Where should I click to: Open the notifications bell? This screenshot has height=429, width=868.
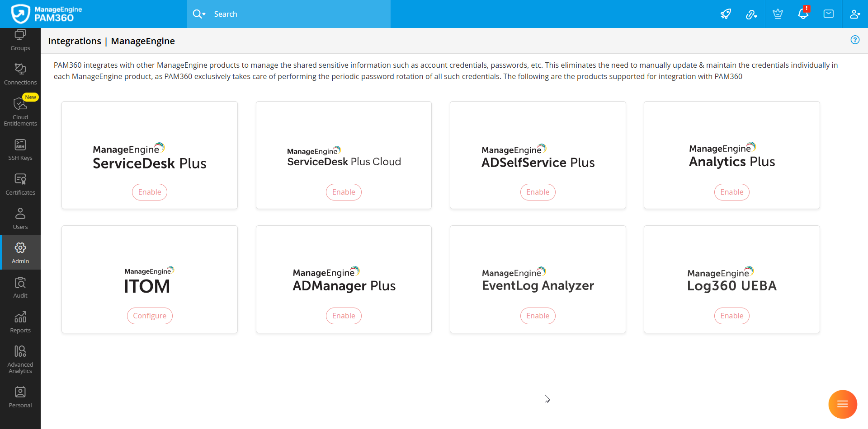coord(803,14)
